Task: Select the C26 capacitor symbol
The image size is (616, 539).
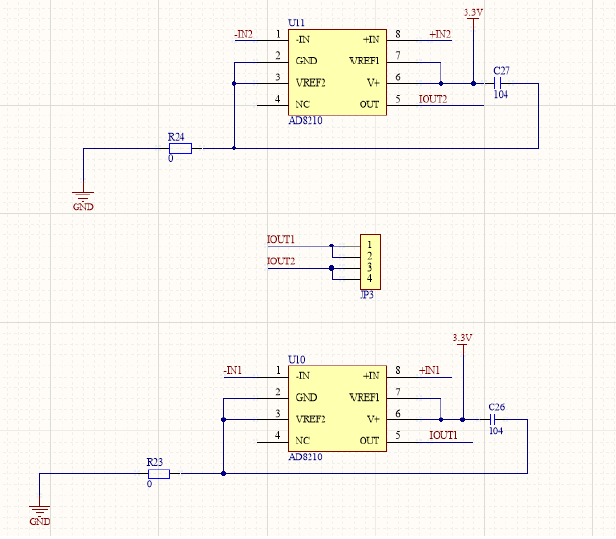Action: click(x=493, y=420)
